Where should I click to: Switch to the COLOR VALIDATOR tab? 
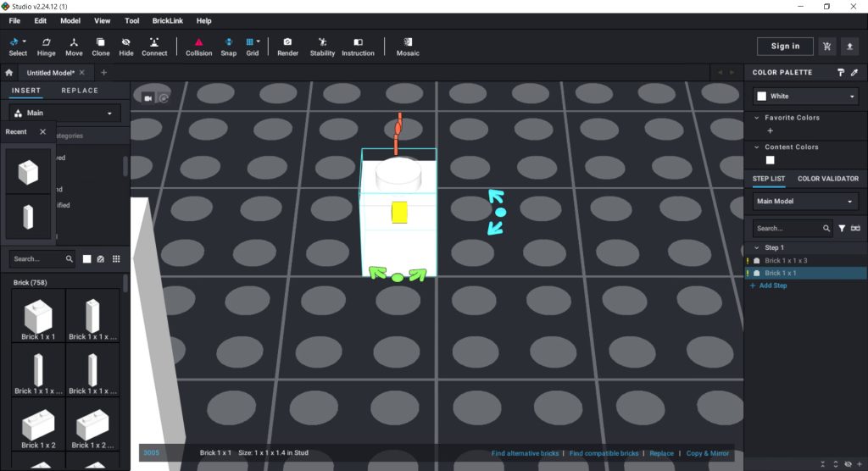pyautogui.click(x=828, y=179)
